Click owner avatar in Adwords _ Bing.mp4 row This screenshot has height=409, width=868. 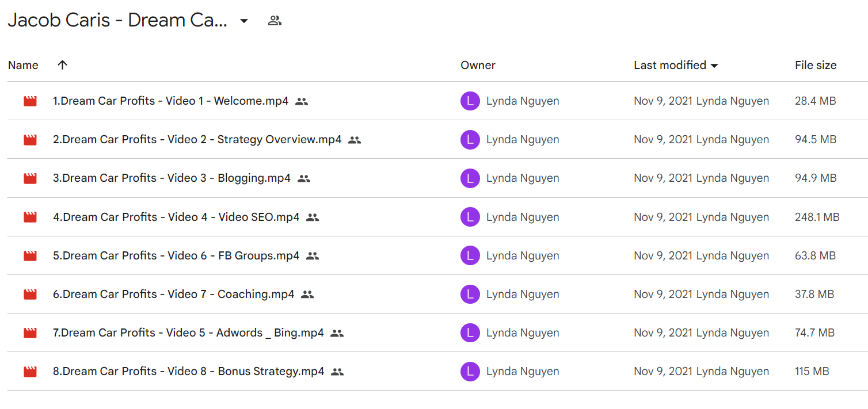click(470, 333)
